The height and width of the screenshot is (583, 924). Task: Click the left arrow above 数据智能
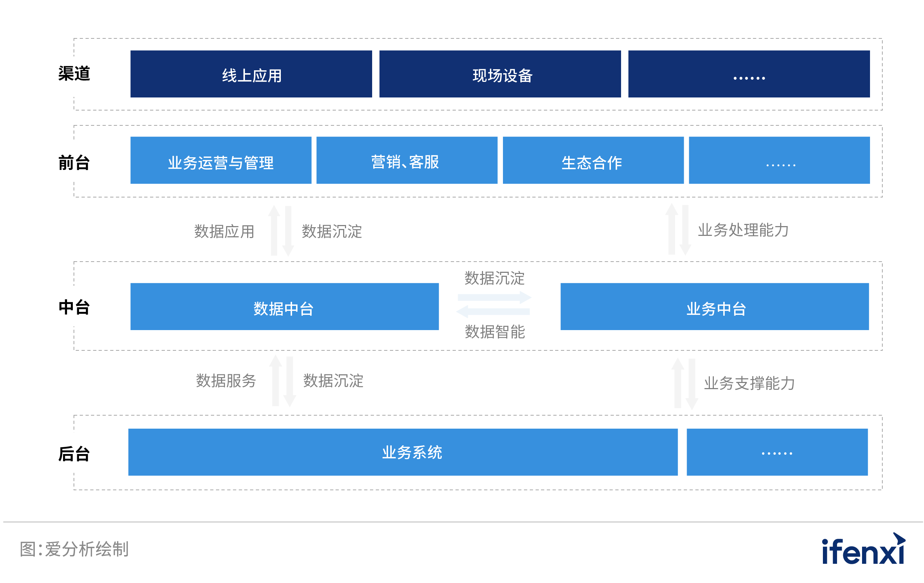(x=493, y=311)
